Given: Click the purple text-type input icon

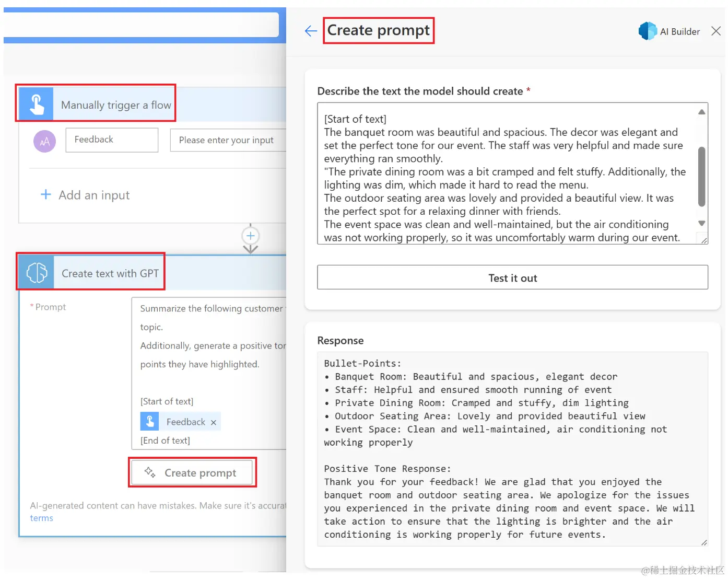Looking at the screenshot, I should pyautogui.click(x=45, y=141).
